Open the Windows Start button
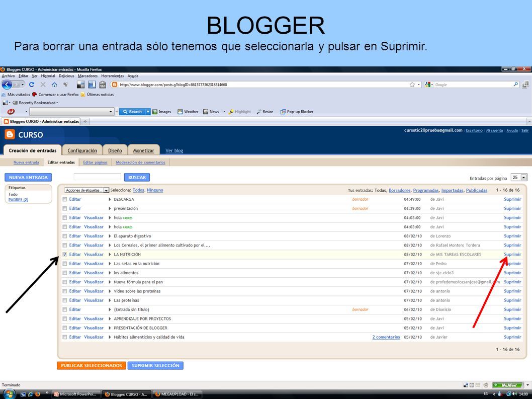Screen dimensions: 532x399 [10, 394]
